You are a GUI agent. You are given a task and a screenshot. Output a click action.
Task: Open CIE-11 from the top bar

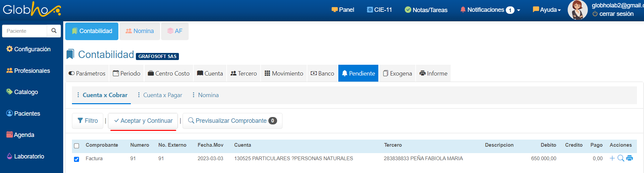point(379,10)
